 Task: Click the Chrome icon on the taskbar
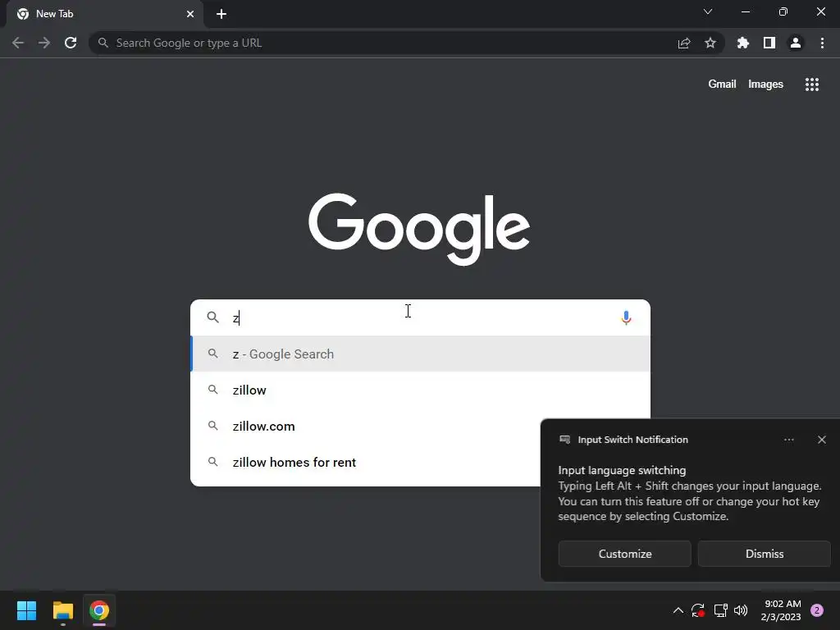click(x=99, y=610)
